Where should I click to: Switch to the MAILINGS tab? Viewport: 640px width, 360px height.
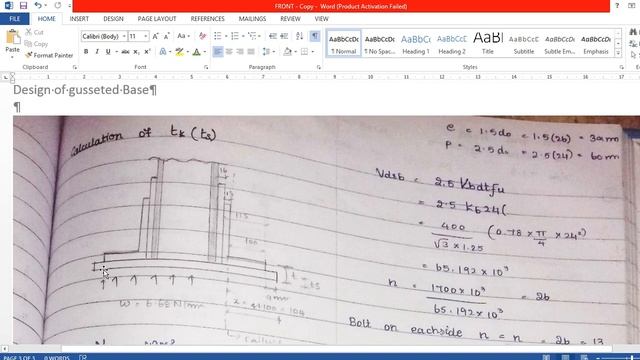252,19
